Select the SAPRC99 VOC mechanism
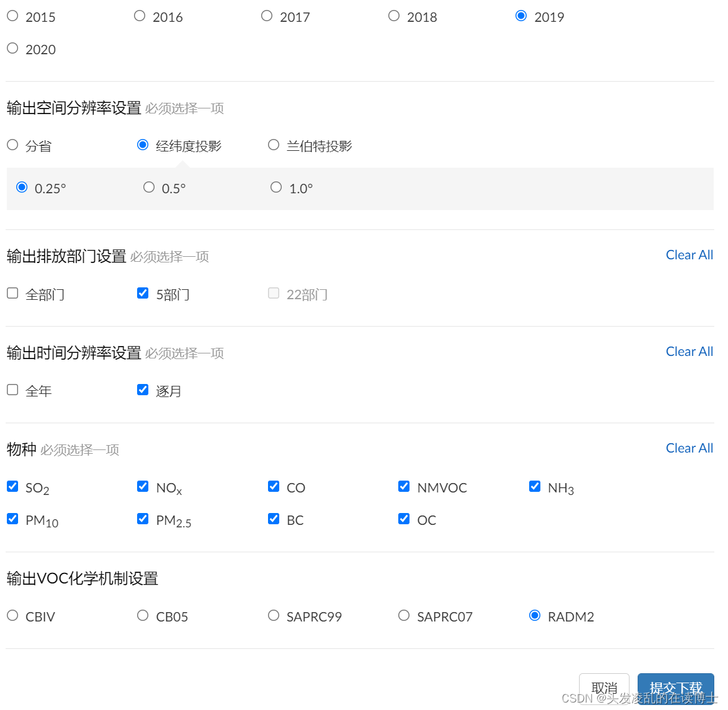The height and width of the screenshot is (710, 728). [x=273, y=615]
